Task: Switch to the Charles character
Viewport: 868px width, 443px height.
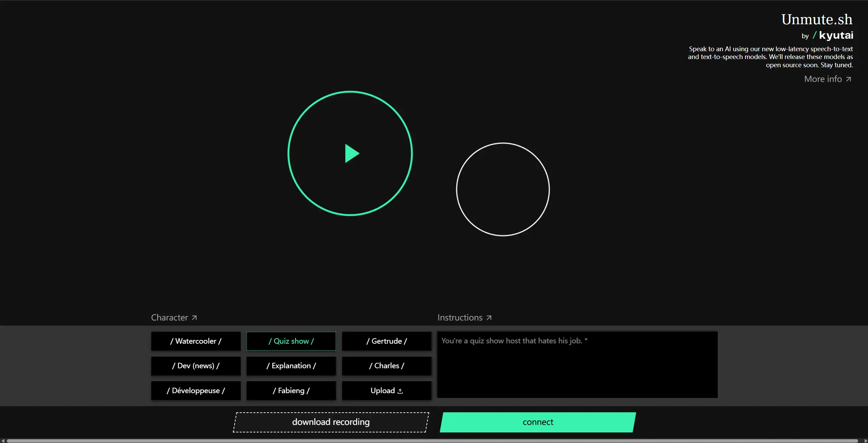Action: [386, 366]
